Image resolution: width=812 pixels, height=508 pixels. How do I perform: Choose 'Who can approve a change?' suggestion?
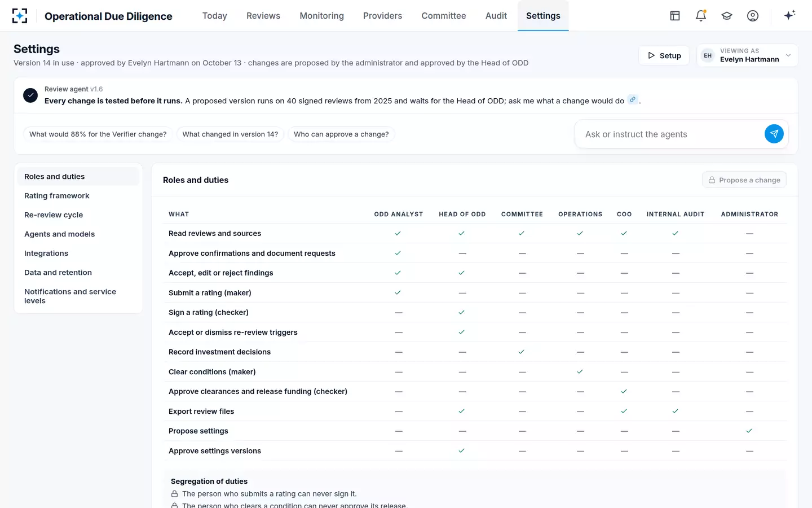click(341, 134)
